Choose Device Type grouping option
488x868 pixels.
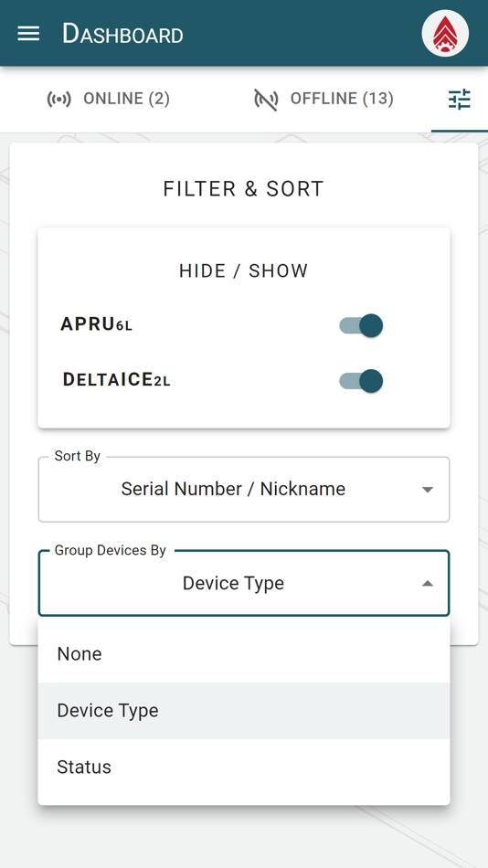(244, 710)
